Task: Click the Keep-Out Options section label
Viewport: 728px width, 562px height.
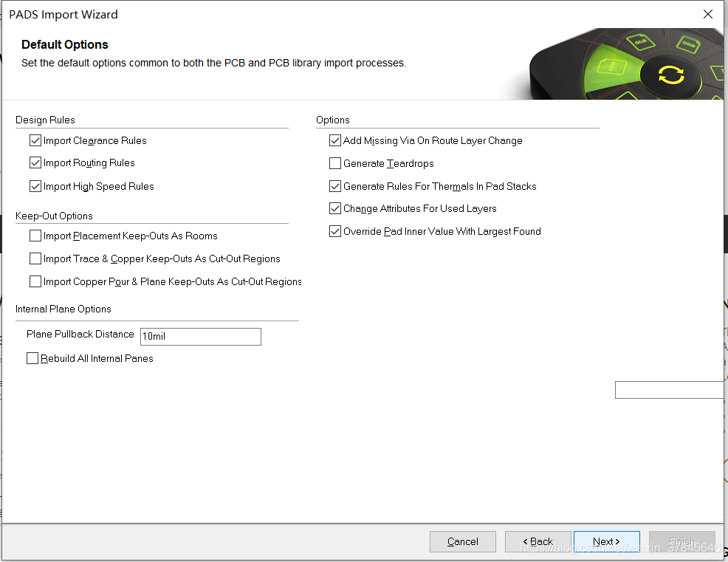Action: pyautogui.click(x=54, y=216)
